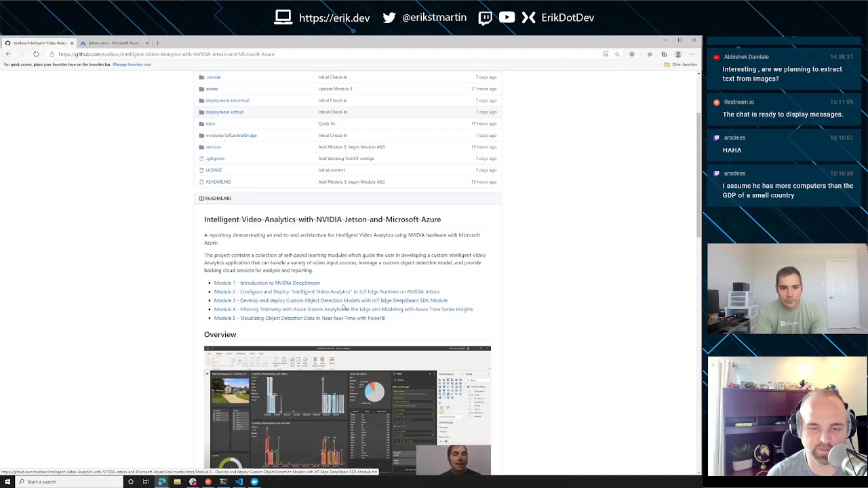Open Module 3 Custom Object Detection link
Screen dimensions: 868x488
[x=330, y=300]
